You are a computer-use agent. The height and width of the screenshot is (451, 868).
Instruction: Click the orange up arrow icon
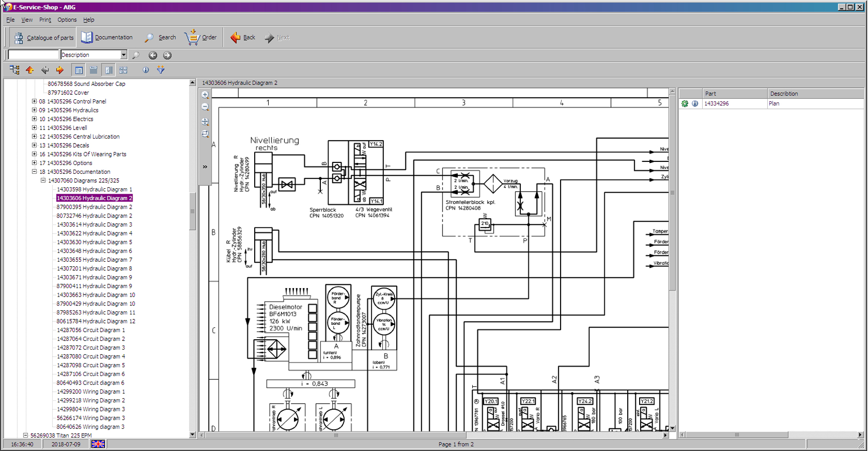30,70
